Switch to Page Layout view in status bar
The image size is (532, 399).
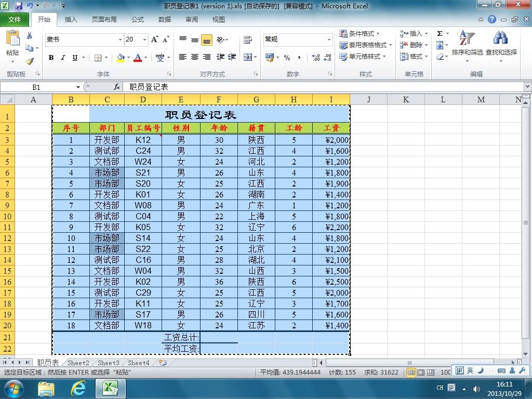(x=421, y=373)
